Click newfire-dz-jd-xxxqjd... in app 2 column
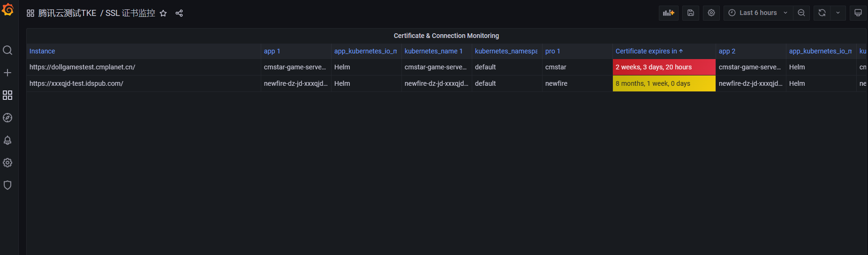The height and width of the screenshot is (255, 868). click(x=751, y=83)
